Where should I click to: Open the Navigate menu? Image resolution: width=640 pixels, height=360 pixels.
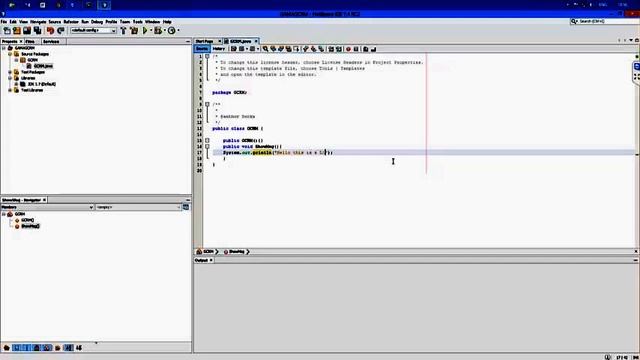(38, 22)
